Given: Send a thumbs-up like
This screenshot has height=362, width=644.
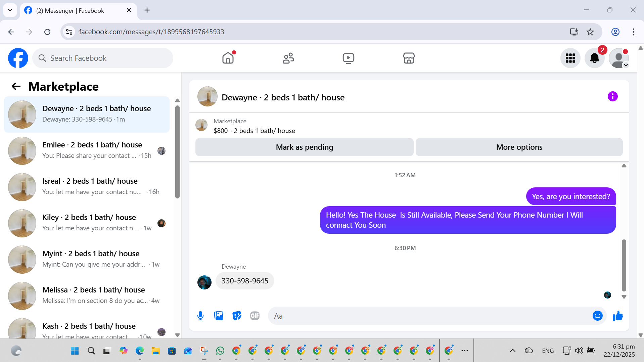Looking at the screenshot, I should pos(617,316).
